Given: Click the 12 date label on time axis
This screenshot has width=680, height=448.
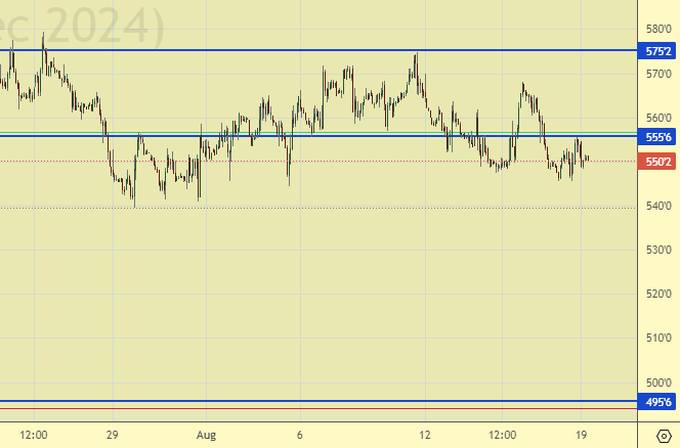Looking at the screenshot, I should point(426,436).
